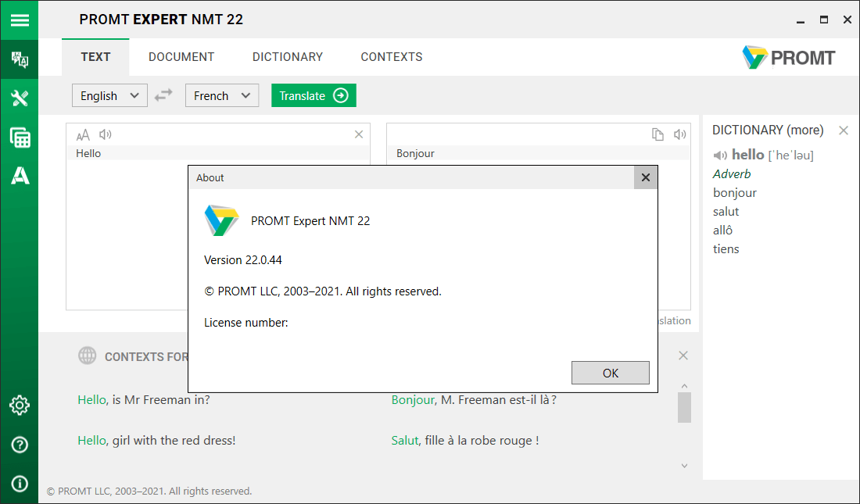Click example 'Hello, is Mr Freeman in?'
Screen dimensions: 860x504
pyautogui.click(x=144, y=400)
